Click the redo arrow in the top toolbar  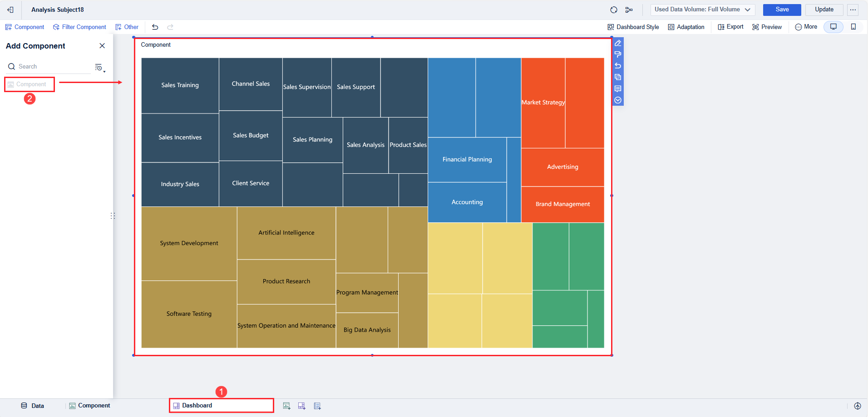[170, 27]
